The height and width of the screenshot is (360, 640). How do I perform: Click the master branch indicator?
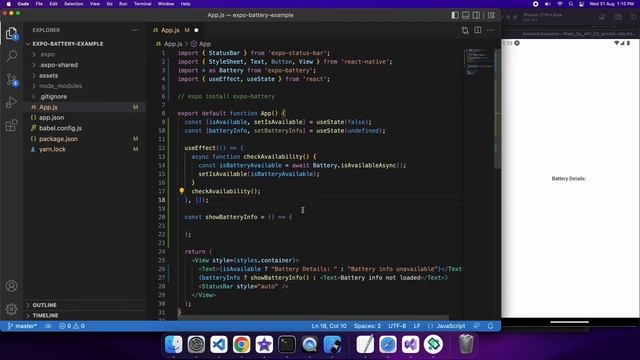click(x=22, y=326)
